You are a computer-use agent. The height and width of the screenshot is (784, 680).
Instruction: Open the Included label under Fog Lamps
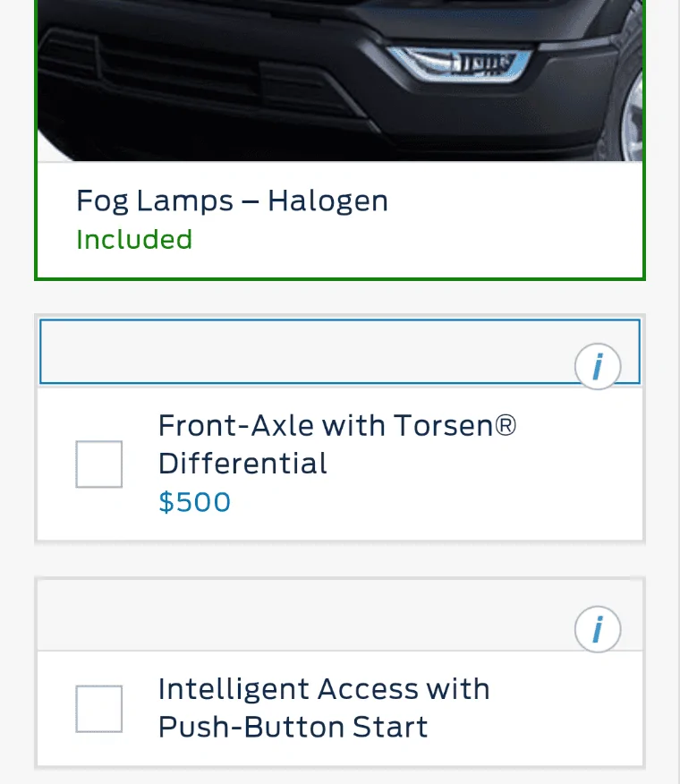coord(134,239)
